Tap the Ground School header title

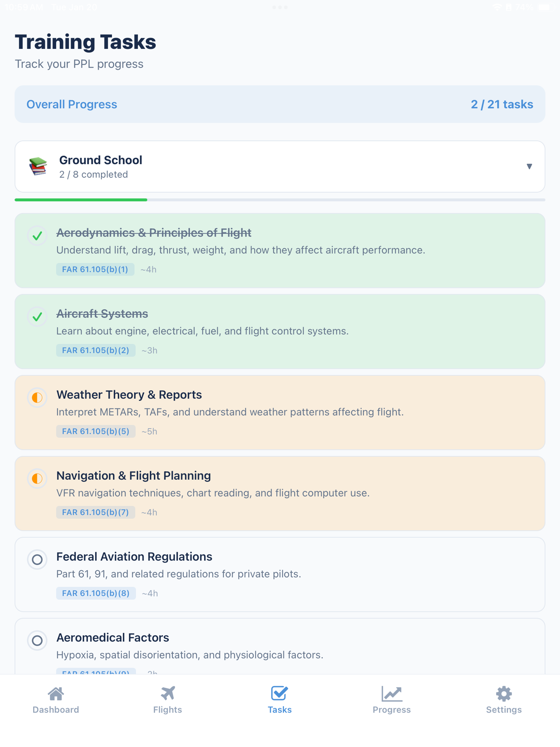pyautogui.click(x=101, y=160)
